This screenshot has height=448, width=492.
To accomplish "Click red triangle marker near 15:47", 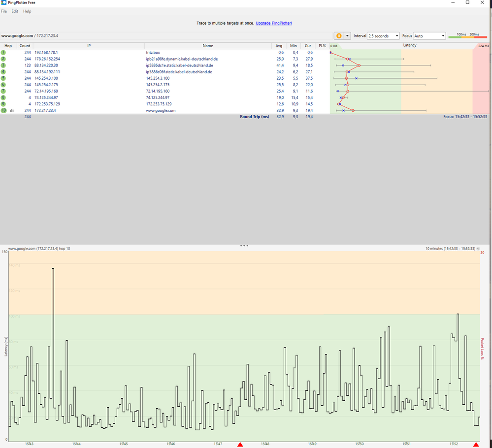I will pos(240,444).
